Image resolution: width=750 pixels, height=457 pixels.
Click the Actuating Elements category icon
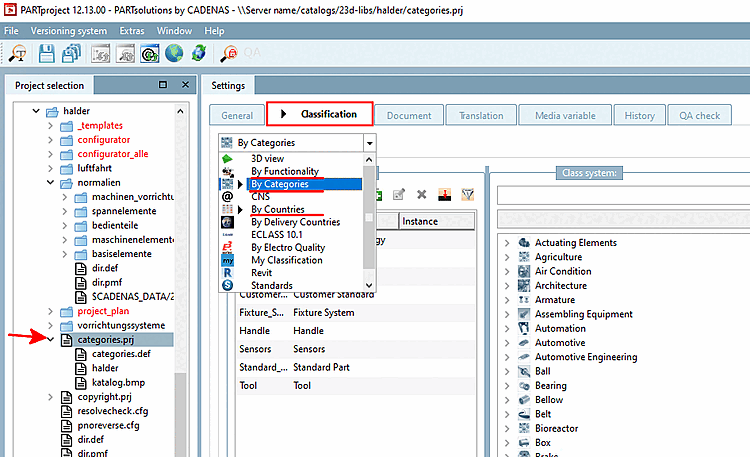[524, 243]
